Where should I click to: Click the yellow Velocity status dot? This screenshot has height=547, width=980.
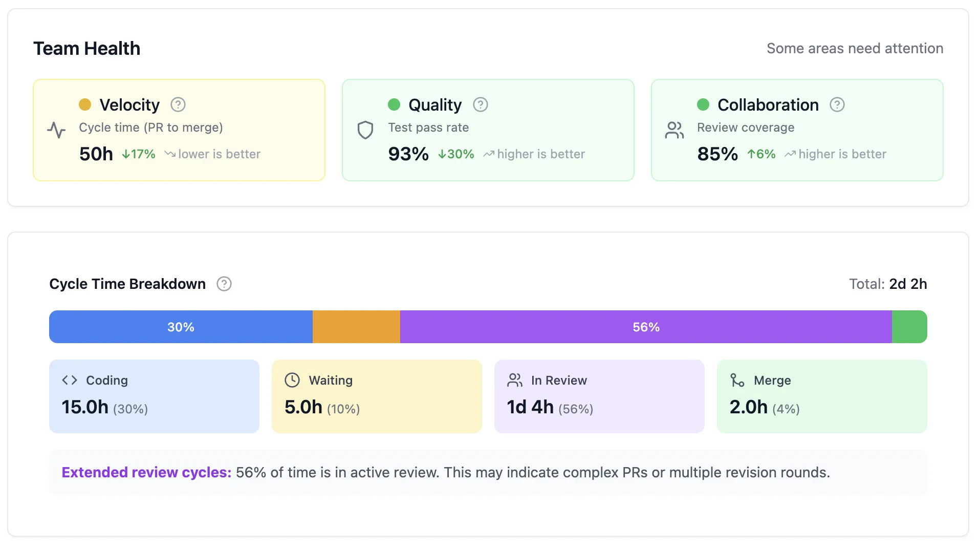(x=85, y=104)
